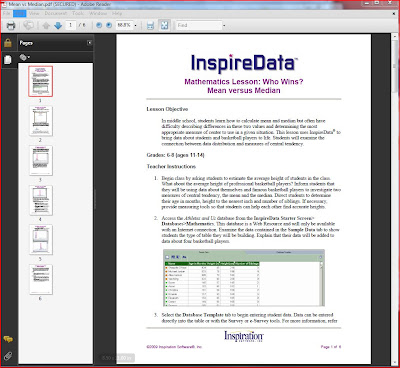The image size is (400, 368).
Task: Open the Pages panel icon in sidebar
Action: tap(8, 60)
